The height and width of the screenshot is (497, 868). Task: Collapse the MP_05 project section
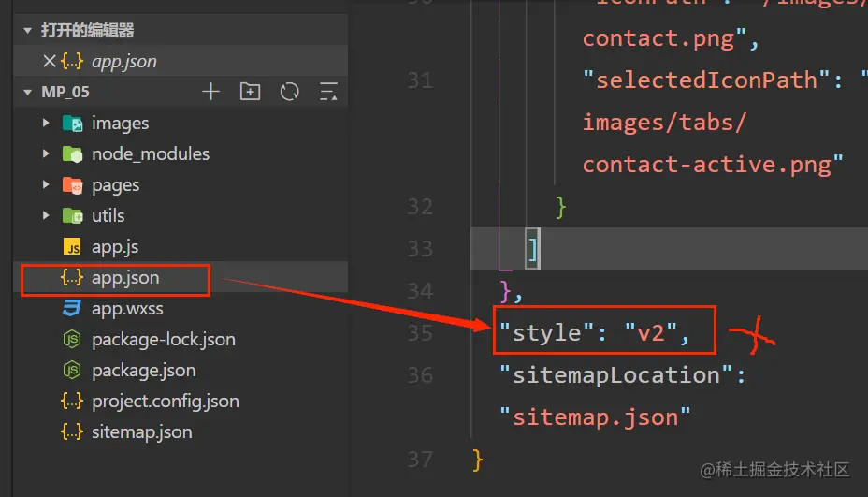click(28, 93)
